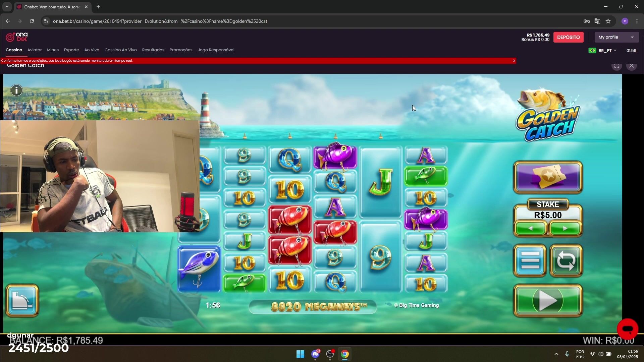Click the purple bonus ticket button
644x362 pixels.
548,177
